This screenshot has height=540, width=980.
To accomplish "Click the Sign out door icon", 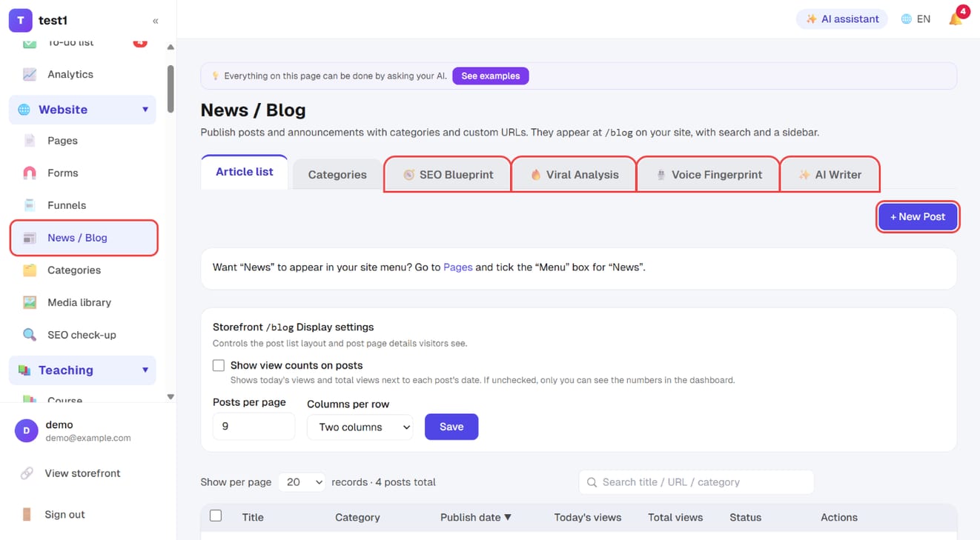I will 27,514.
